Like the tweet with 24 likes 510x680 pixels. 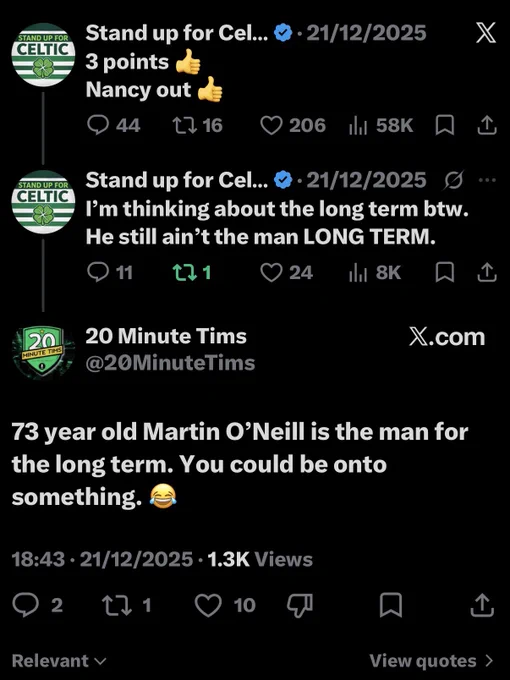[x=286, y=273]
